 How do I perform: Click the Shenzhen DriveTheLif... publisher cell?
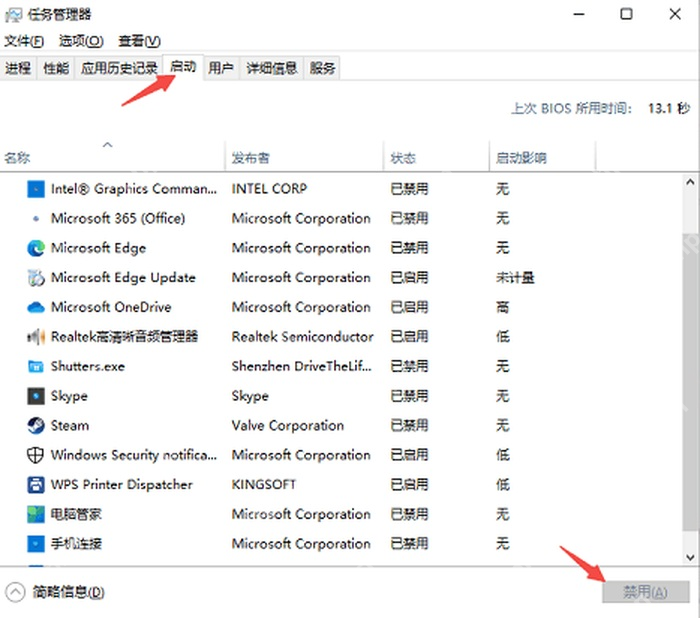302,367
